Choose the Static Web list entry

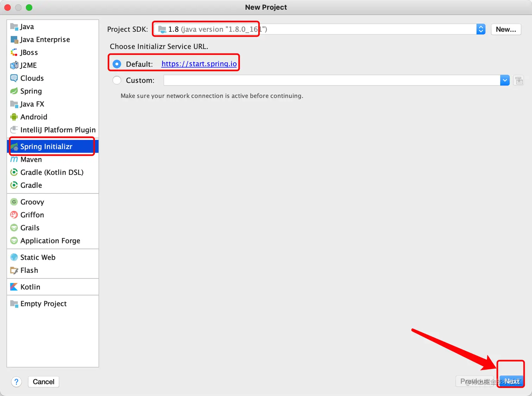pyautogui.click(x=53, y=257)
